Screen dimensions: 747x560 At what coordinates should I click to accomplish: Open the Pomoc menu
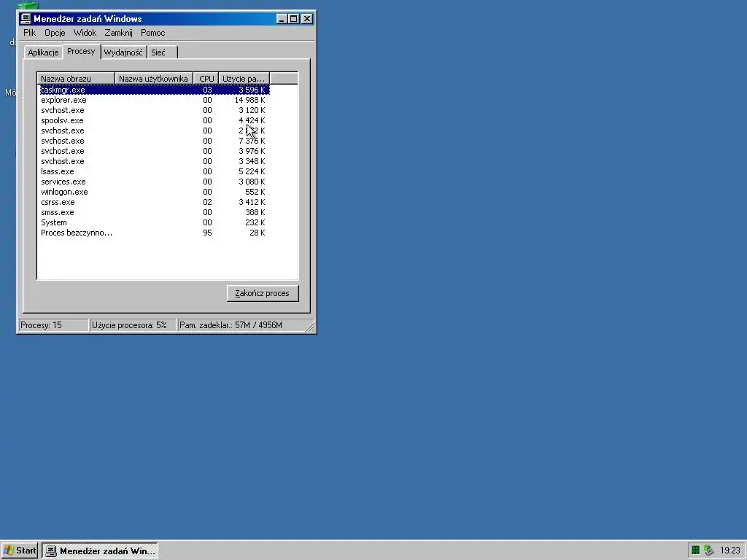153,33
